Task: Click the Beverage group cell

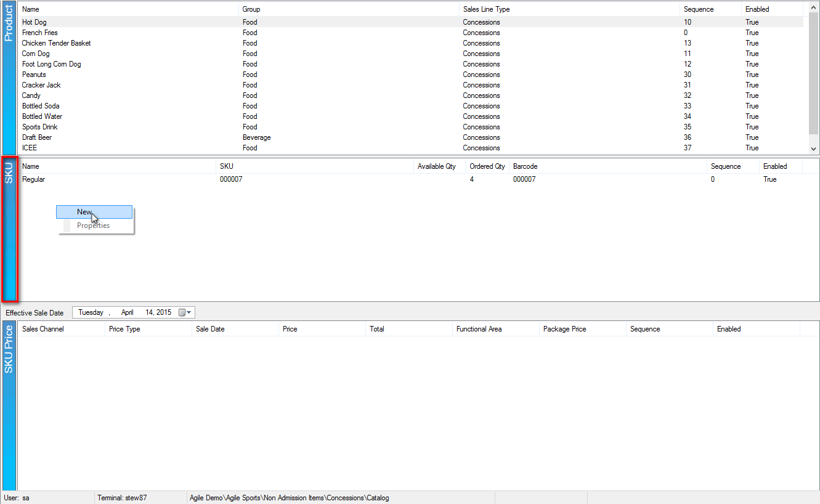Action: [256, 137]
